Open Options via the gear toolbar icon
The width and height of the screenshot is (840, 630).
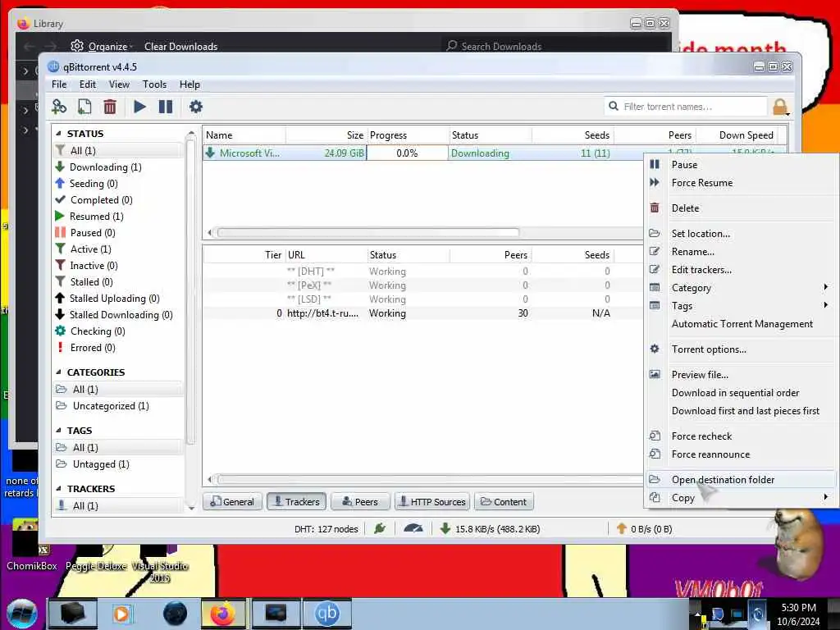[196, 107]
